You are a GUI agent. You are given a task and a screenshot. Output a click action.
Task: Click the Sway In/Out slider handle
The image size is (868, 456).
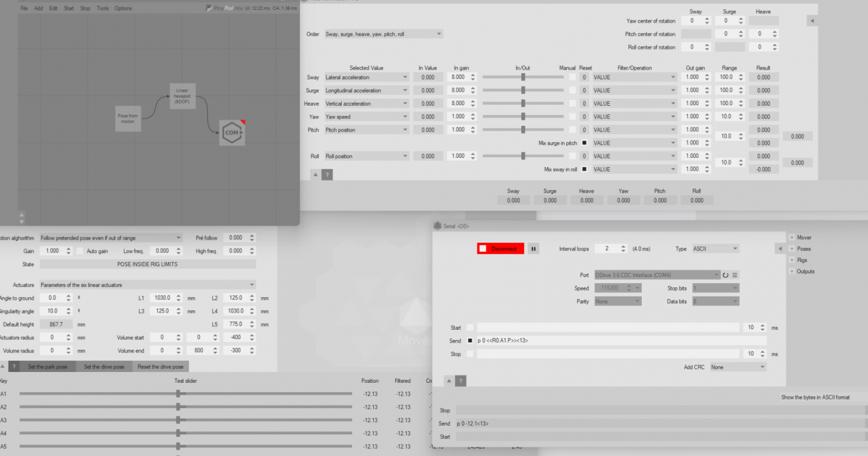pos(523,77)
